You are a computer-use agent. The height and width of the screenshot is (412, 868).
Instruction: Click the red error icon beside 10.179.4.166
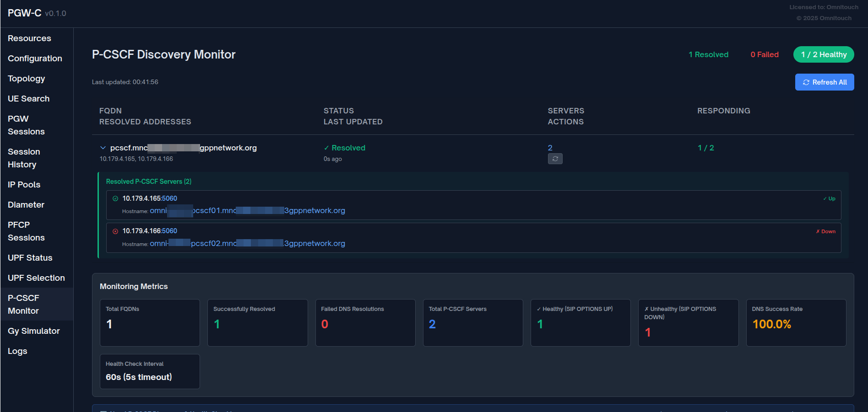[114, 230]
